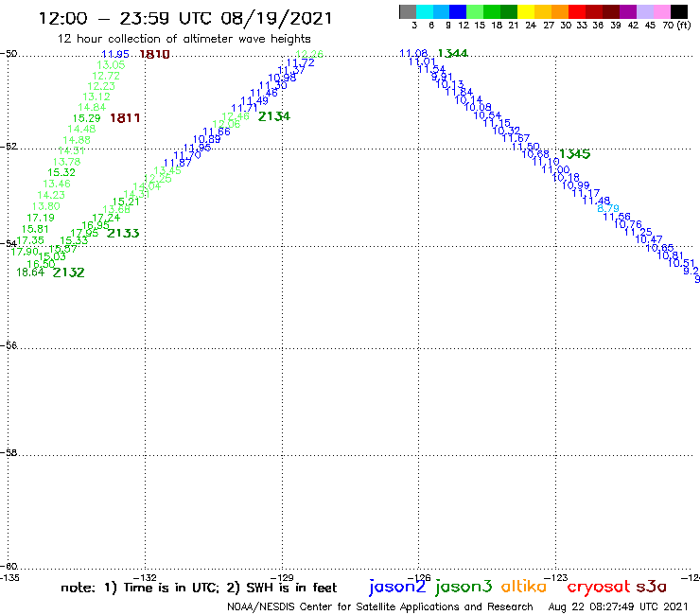Click the light blue 8.79 wave value
Image resolution: width=700 pixels, height=615 pixels.
click(x=608, y=208)
